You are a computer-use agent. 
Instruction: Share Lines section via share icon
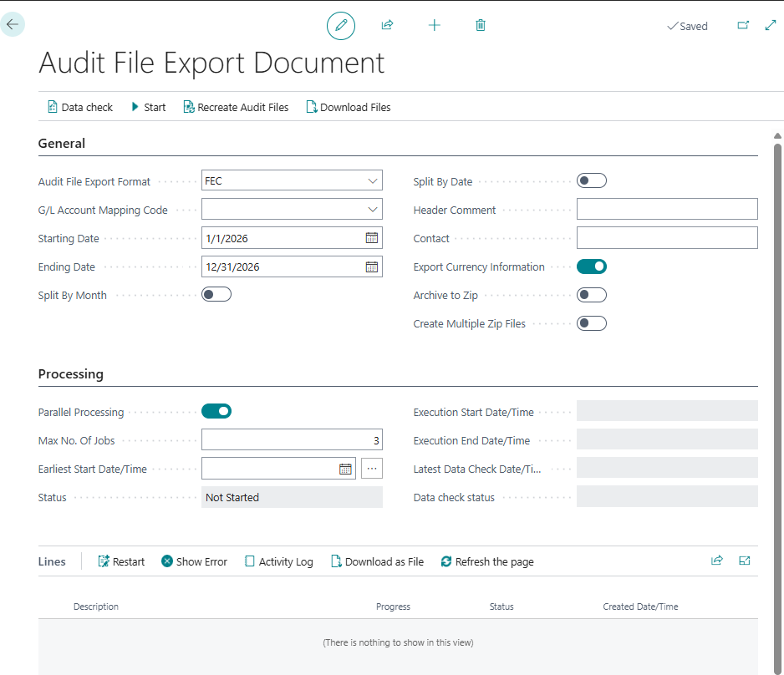click(717, 561)
